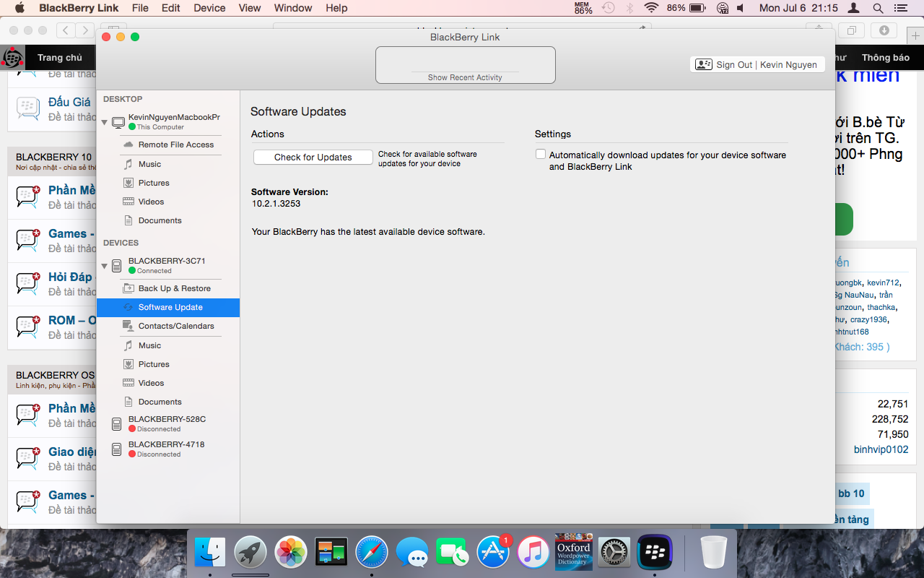Open the Device menu
Screen dimensions: 924x578
click(209, 8)
